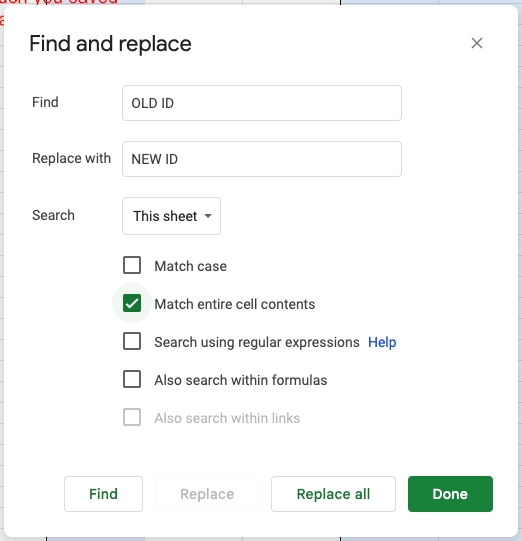
Task: Click the Find and replace dialog title
Action: [x=110, y=44]
